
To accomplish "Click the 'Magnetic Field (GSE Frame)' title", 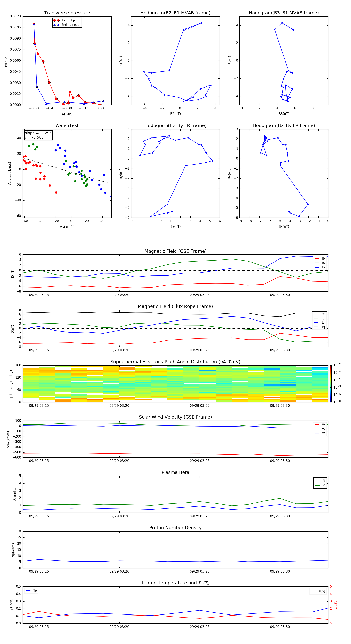I will point(175,251).
